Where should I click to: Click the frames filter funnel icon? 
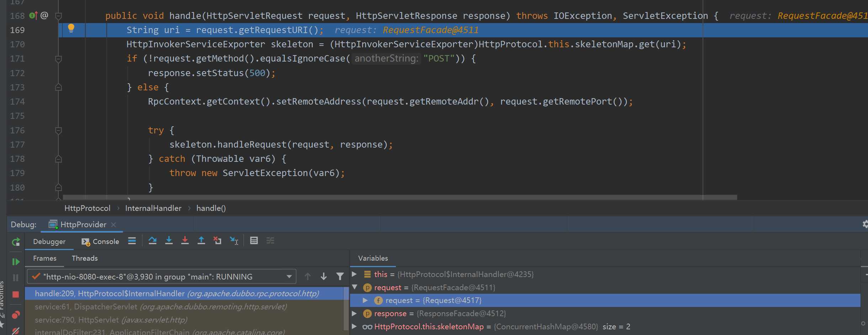click(340, 276)
